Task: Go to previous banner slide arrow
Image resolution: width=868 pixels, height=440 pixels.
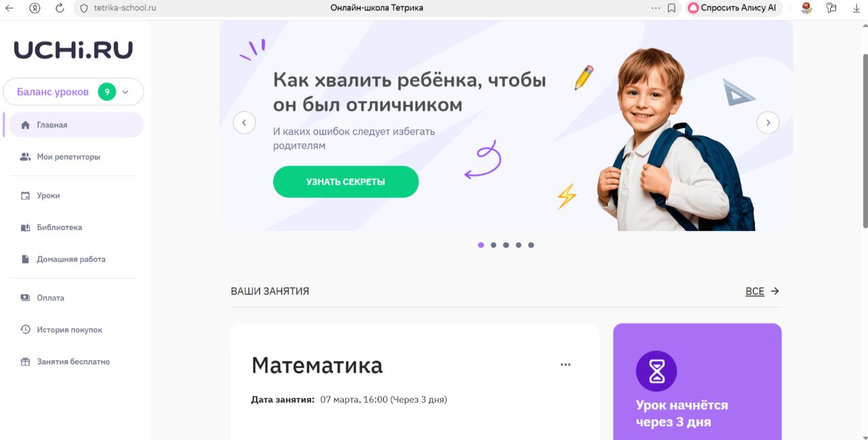Action: coord(244,123)
